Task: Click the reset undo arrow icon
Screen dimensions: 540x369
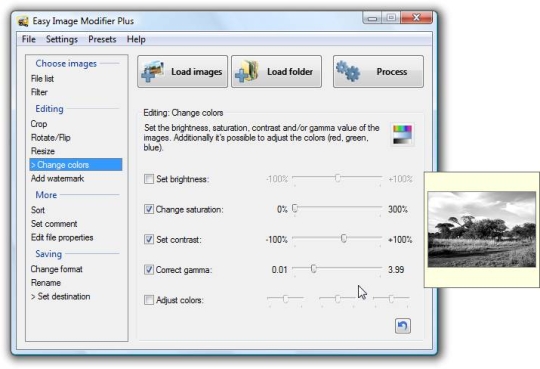Action: click(x=403, y=326)
